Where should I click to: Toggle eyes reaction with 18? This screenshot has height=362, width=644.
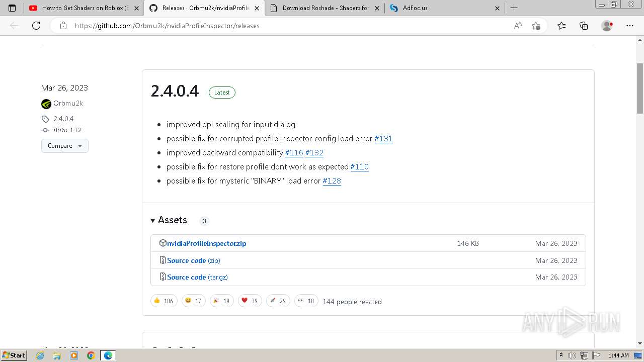(x=306, y=301)
